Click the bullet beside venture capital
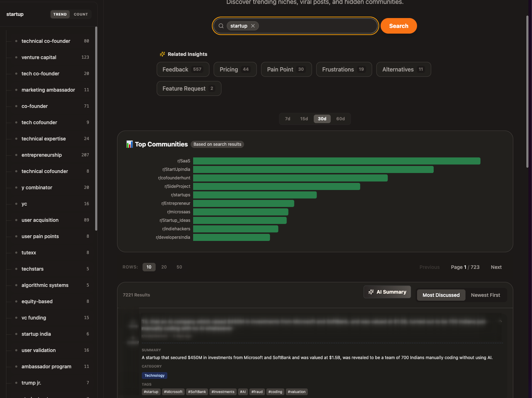The height and width of the screenshot is (398, 532). click(x=16, y=57)
